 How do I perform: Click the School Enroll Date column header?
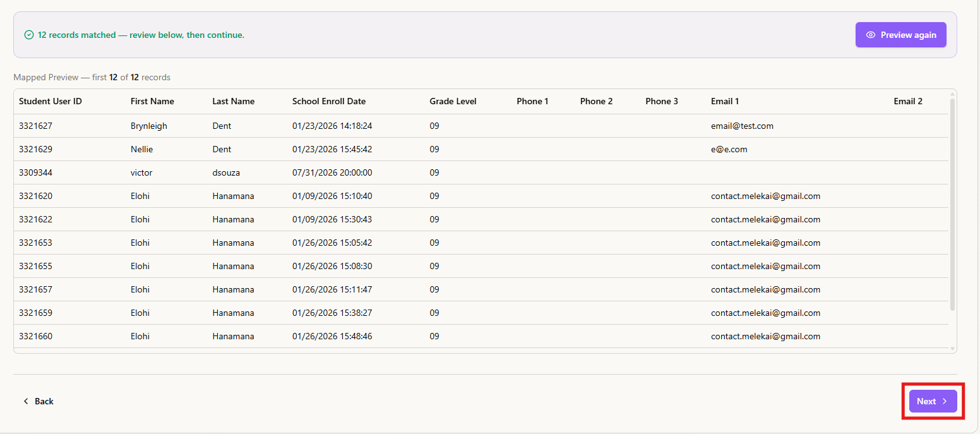pyautogui.click(x=329, y=101)
